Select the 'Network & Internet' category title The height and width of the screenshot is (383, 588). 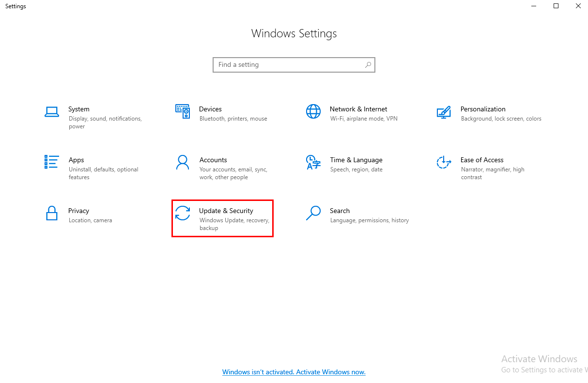tap(358, 109)
